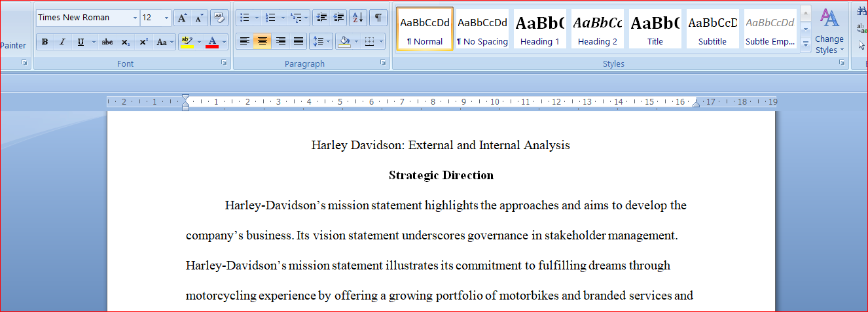Align text to the left
The image size is (868, 312).
point(245,42)
